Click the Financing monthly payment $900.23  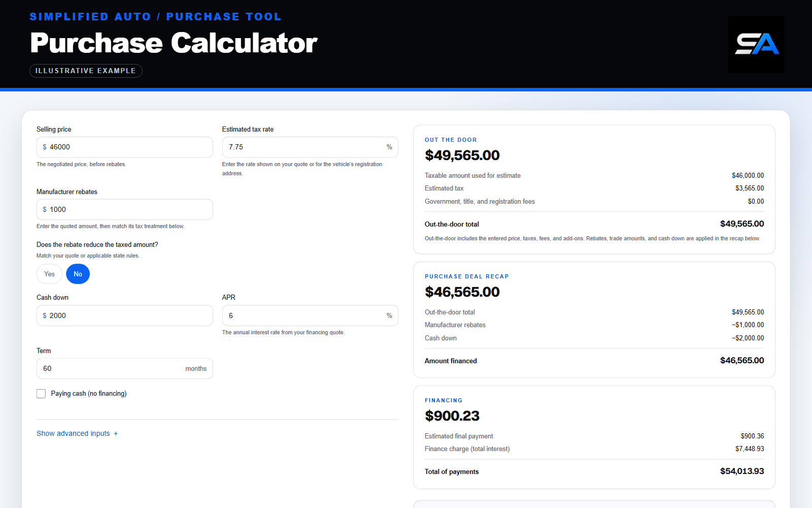click(x=452, y=416)
